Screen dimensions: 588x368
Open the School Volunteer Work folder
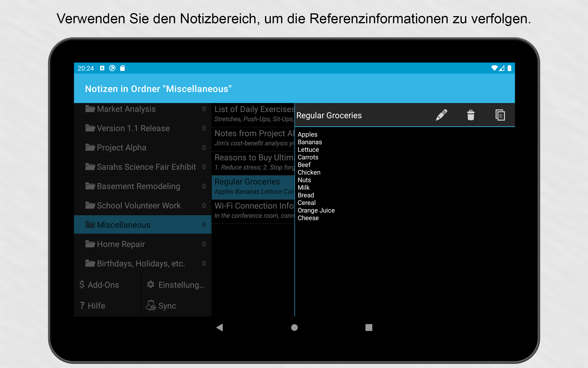pyautogui.click(x=143, y=205)
